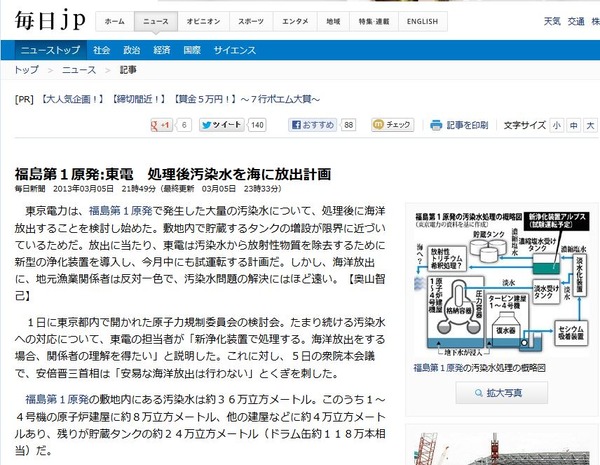The width and height of the screenshot is (600, 465).
Task: Open the 大人気企画 PR link
Action: [71, 100]
